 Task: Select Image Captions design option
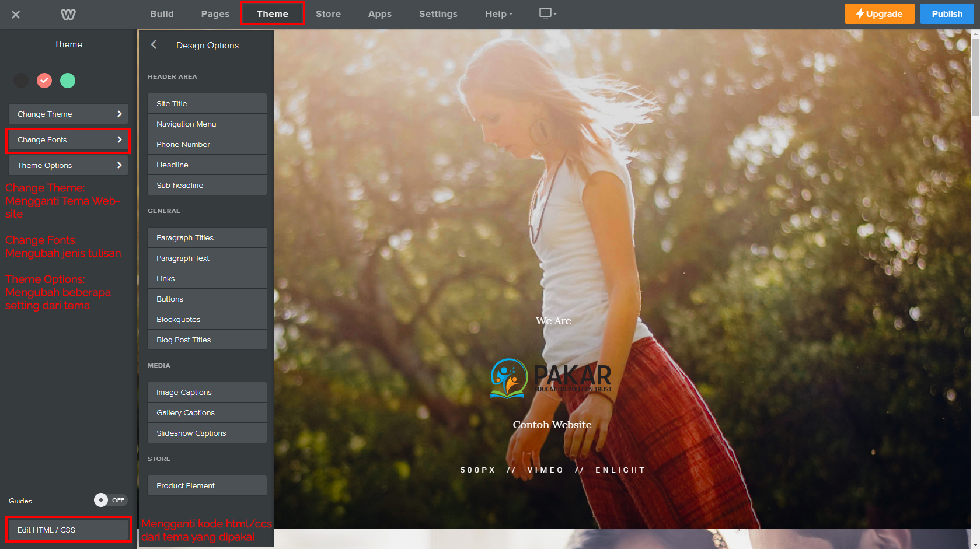207,392
